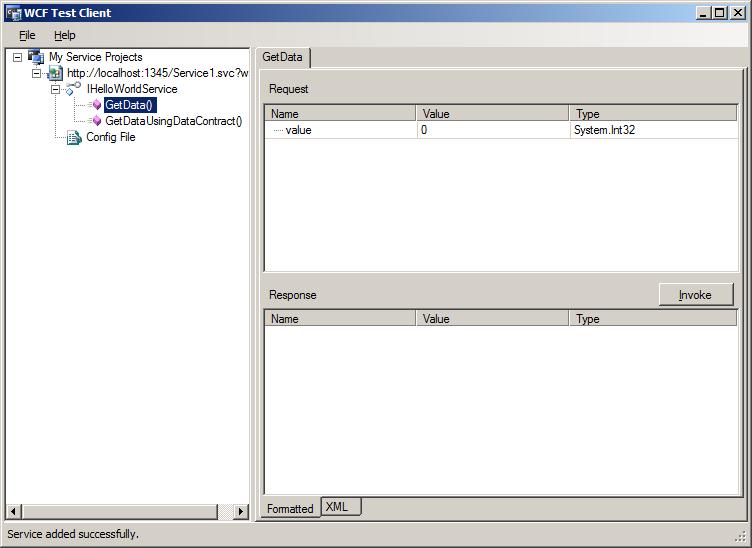Viewport: 752px width, 548px height.
Task: Click the Request Type column header
Action: tap(653, 114)
